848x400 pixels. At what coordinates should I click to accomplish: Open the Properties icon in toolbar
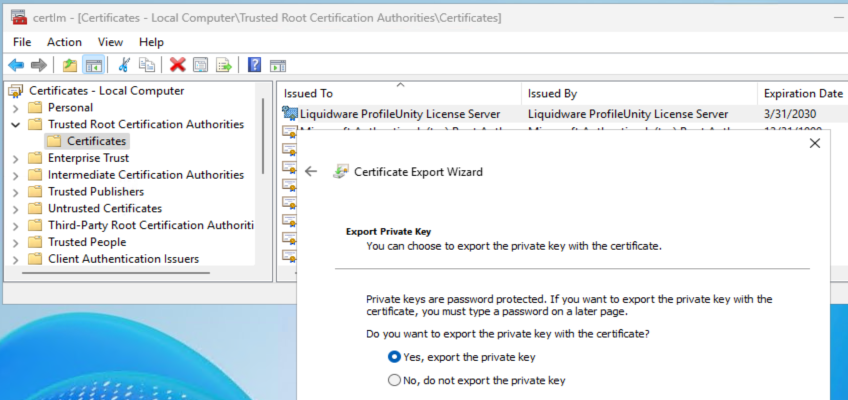[x=201, y=65]
